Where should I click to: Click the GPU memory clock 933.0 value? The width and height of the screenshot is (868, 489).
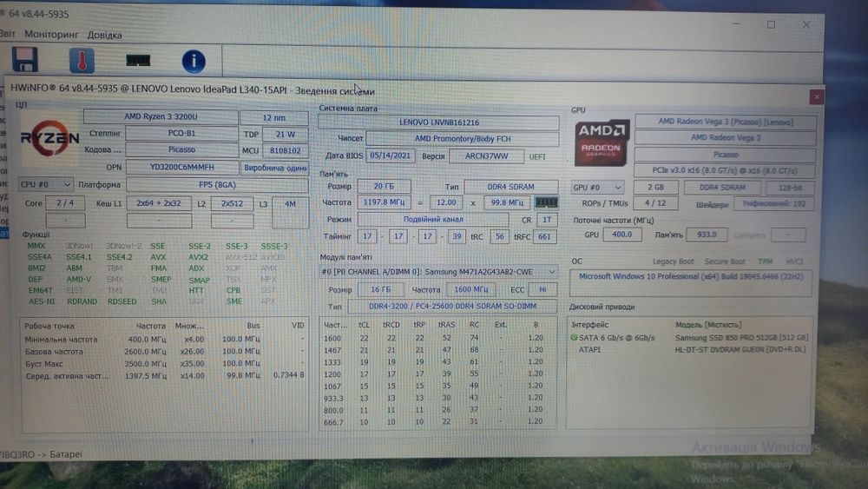[x=707, y=235]
